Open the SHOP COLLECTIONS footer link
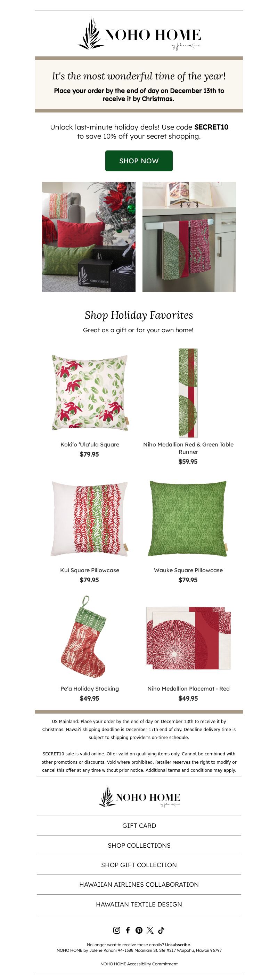The height and width of the screenshot is (980, 278). click(x=139, y=845)
